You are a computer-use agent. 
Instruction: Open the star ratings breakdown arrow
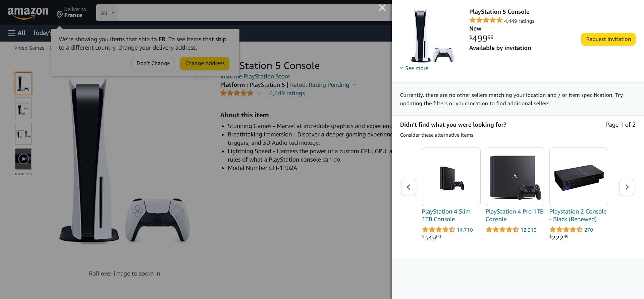click(x=259, y=94)
